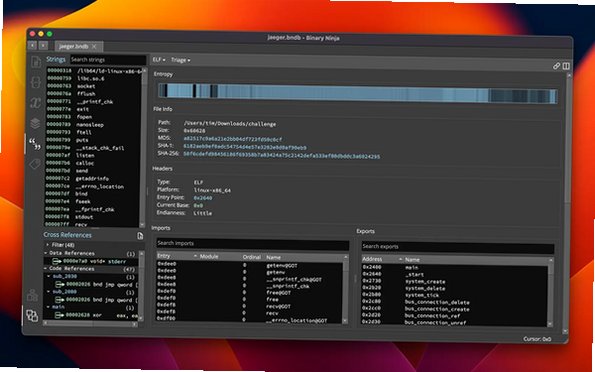Open the ELF view dropdown
595x372 pixels.
click(x=159, y=60)
